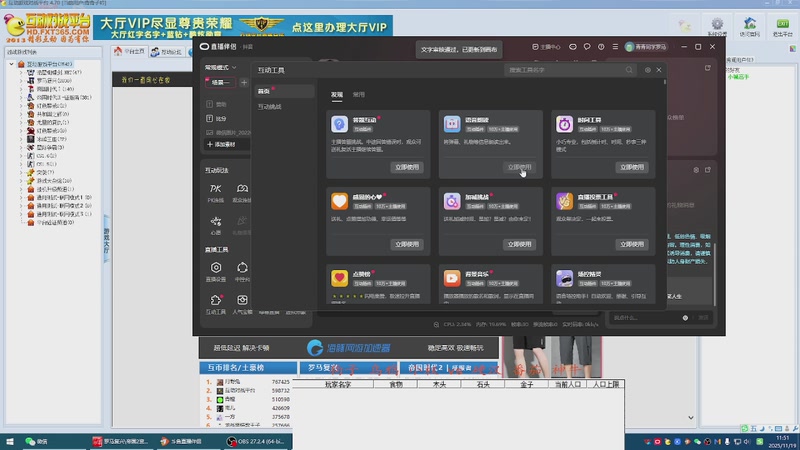Expand the 通用游戏-联网模式2 tree node

point(21,206)
